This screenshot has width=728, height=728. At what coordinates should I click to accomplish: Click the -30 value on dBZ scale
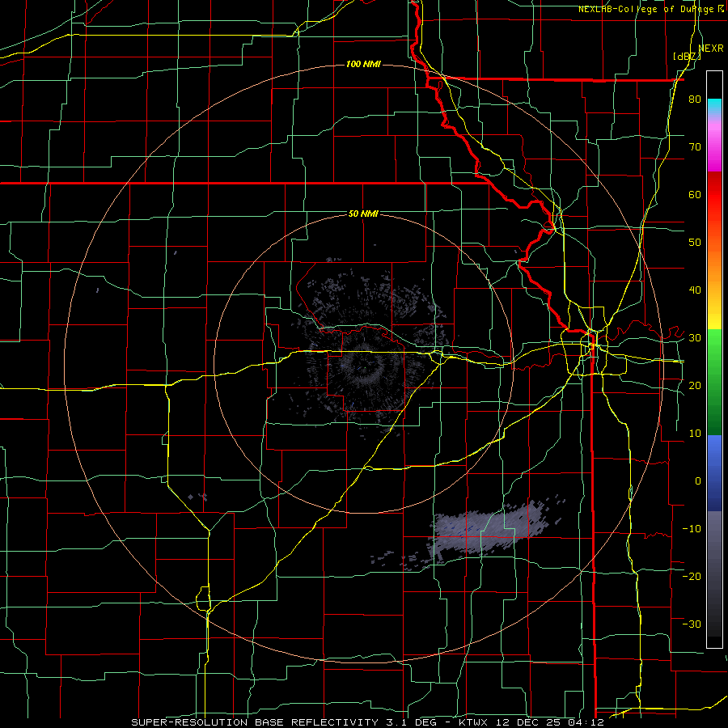click(692, 624)
